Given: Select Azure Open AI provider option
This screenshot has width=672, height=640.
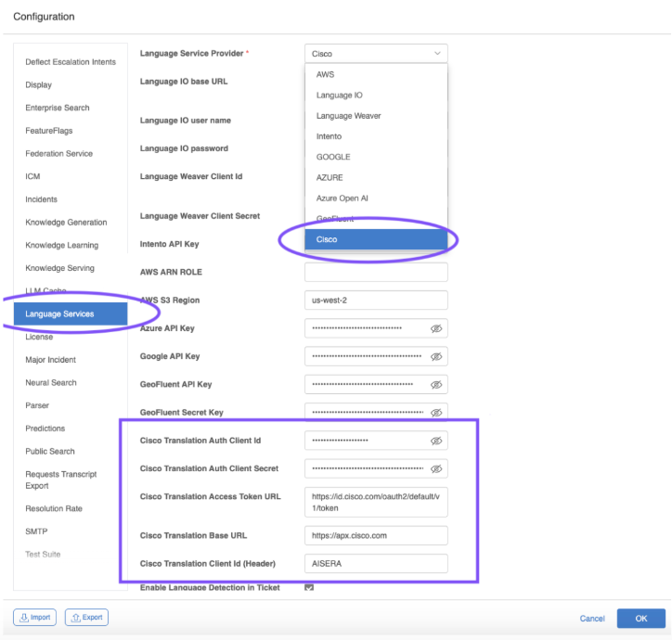Looking at the screenshot, I should tap(376, 198).
